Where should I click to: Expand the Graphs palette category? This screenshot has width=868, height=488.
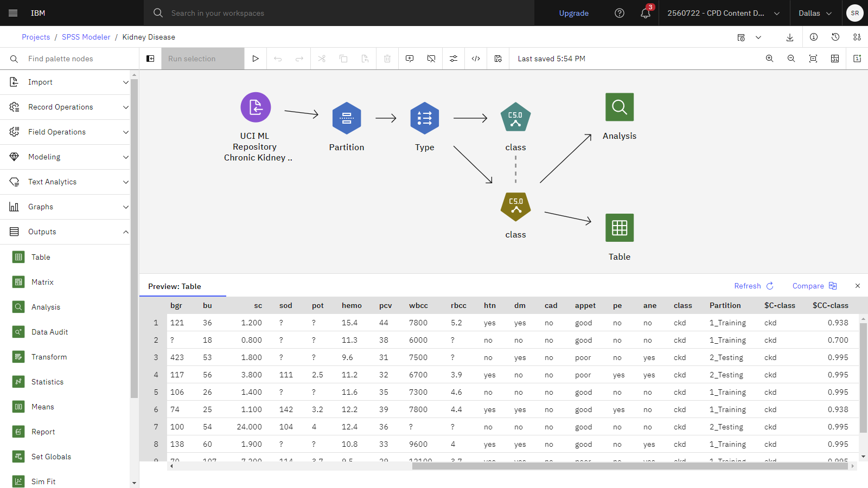click(x=65, y=207)
